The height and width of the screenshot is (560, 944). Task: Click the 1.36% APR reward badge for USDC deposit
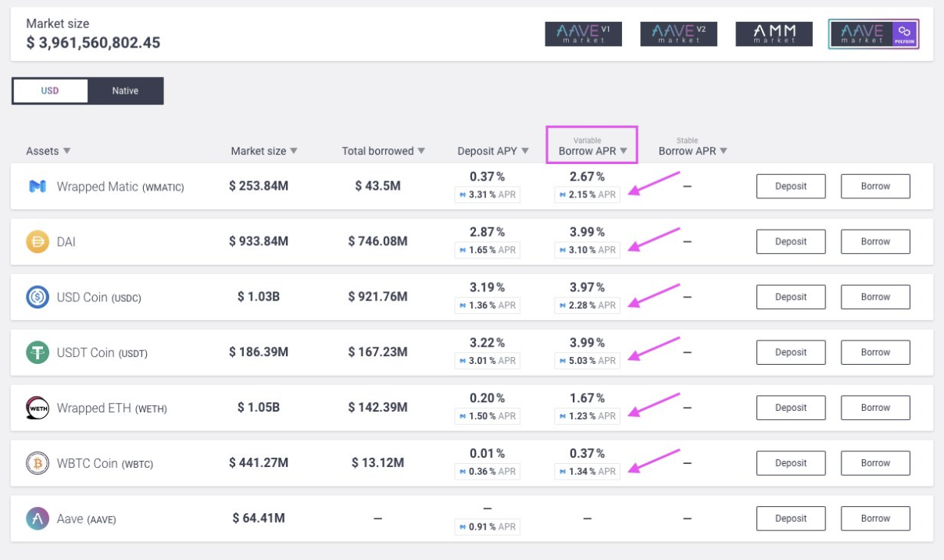487,305
